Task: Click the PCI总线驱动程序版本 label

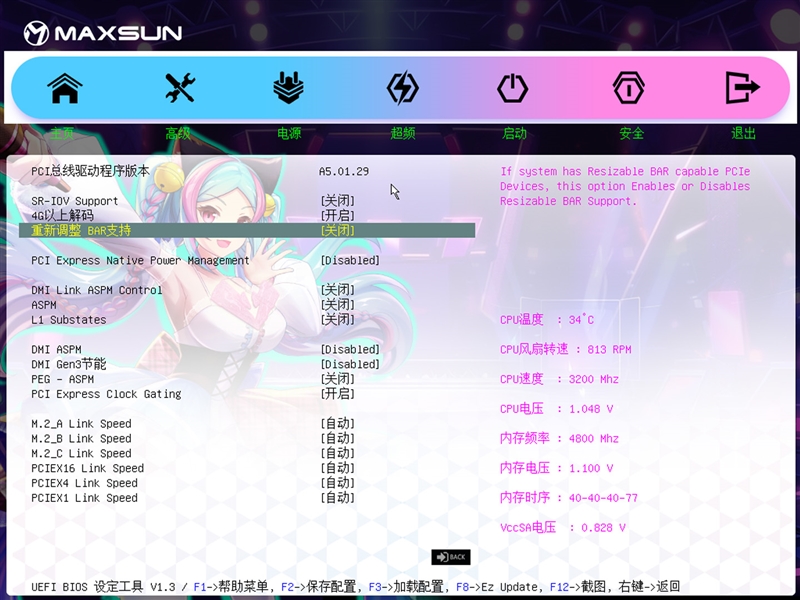Action: (x=90, y=171)
